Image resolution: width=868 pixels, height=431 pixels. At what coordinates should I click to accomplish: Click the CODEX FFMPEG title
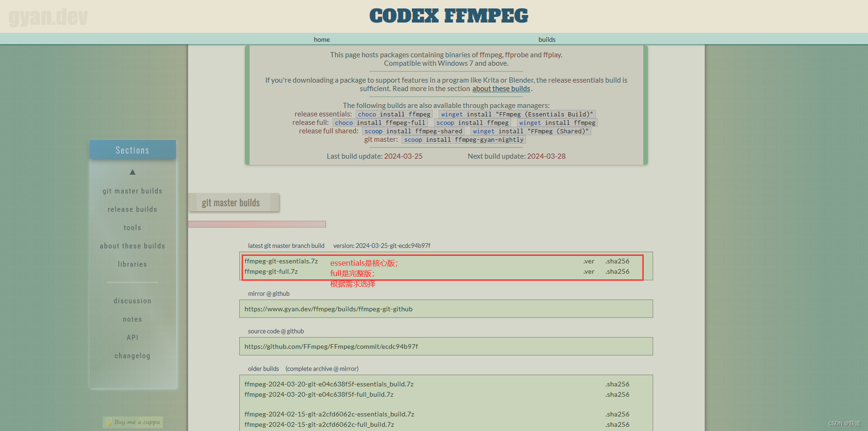pyautogui.click(x=449, y=16)
